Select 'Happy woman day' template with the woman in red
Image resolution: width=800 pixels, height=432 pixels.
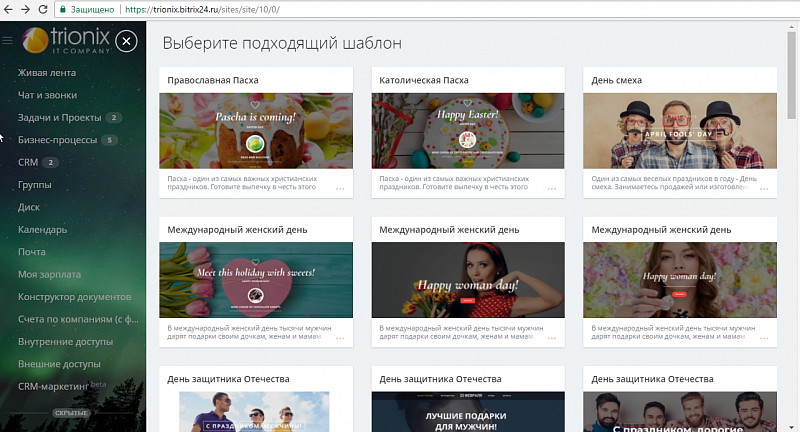click(x=468, y=280)
